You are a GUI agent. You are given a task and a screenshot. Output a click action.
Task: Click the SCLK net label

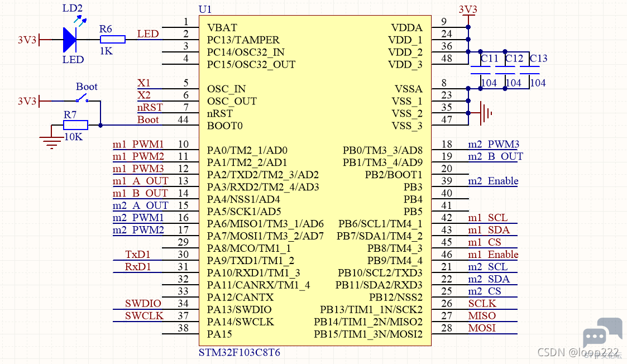click(x=482, y=303)
